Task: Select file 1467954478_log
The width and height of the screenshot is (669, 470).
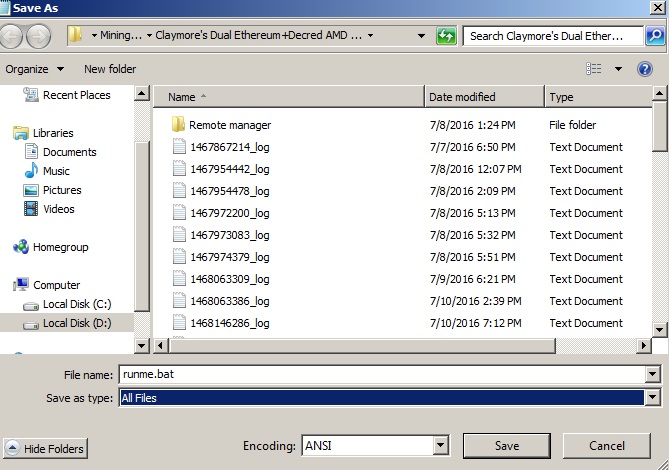Action: pyautogui.click(x=230, y=191)
